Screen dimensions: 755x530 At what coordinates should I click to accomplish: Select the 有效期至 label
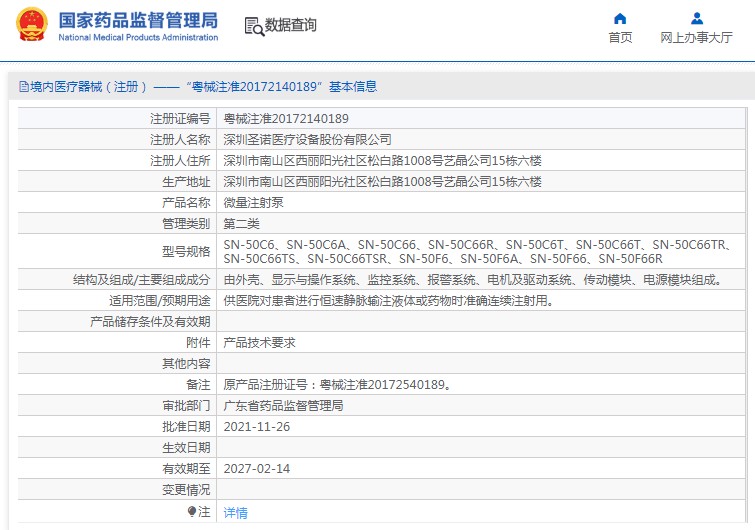186,469
